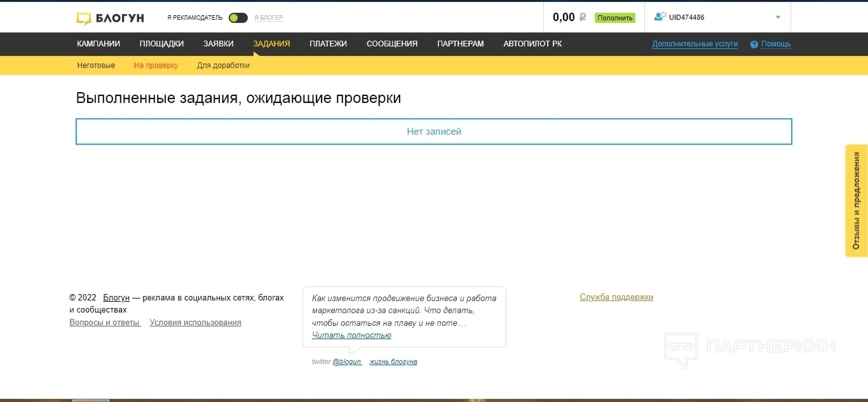This screenshot has width=868, height=402.
Task: Open the АВТОПИЛОТ РК section
Action: click(532, 44)
